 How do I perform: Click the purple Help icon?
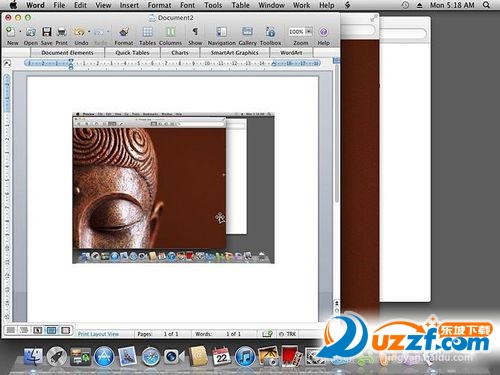point(323,32)
